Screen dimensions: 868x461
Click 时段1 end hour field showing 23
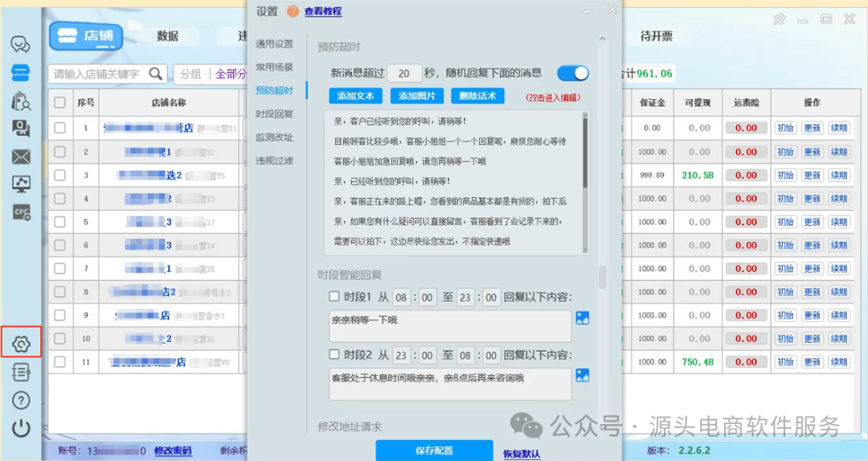(x=465, y=298)
